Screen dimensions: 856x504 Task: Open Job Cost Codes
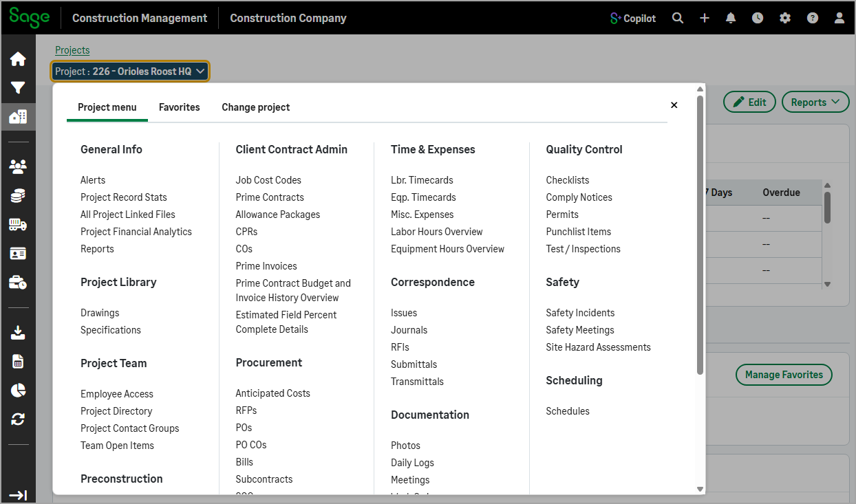click(268, 180)
